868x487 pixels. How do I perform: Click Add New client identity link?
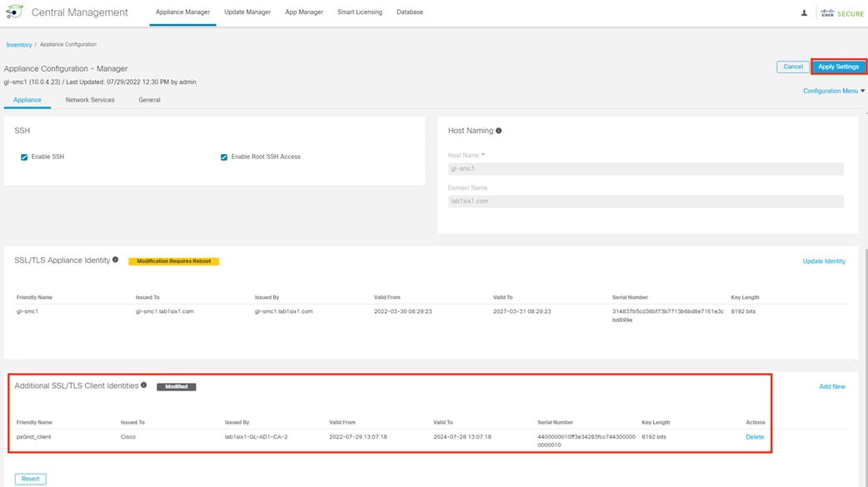[x=832, y=387]
